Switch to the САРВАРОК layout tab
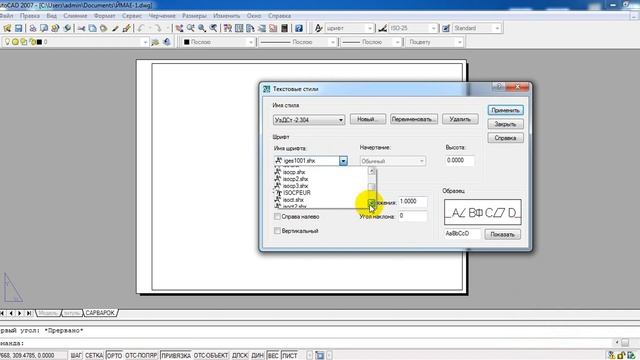 pyautogui.click(x=100, y=313)
